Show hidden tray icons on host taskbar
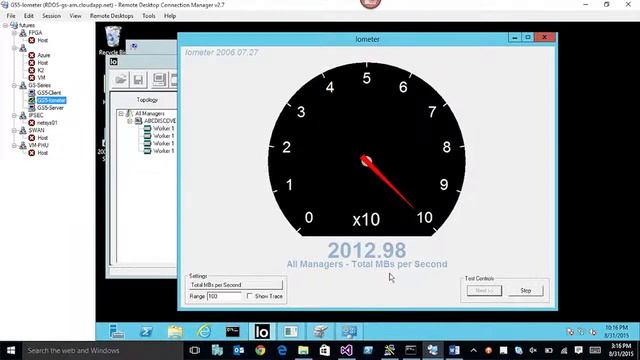Image resolution: width=640 pixels, height=360 pixels. tap(473, 350)
